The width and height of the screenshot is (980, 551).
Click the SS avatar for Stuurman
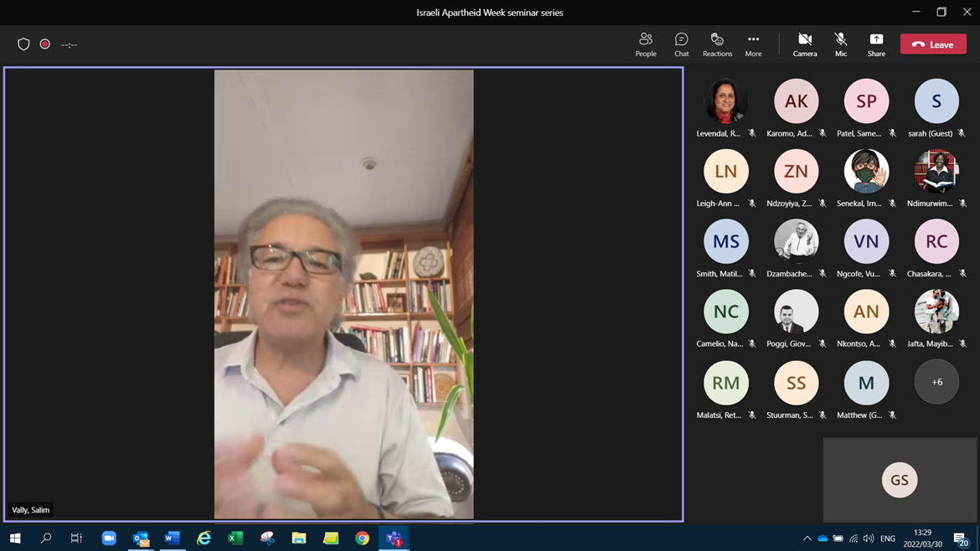click(x=796, y=383)
